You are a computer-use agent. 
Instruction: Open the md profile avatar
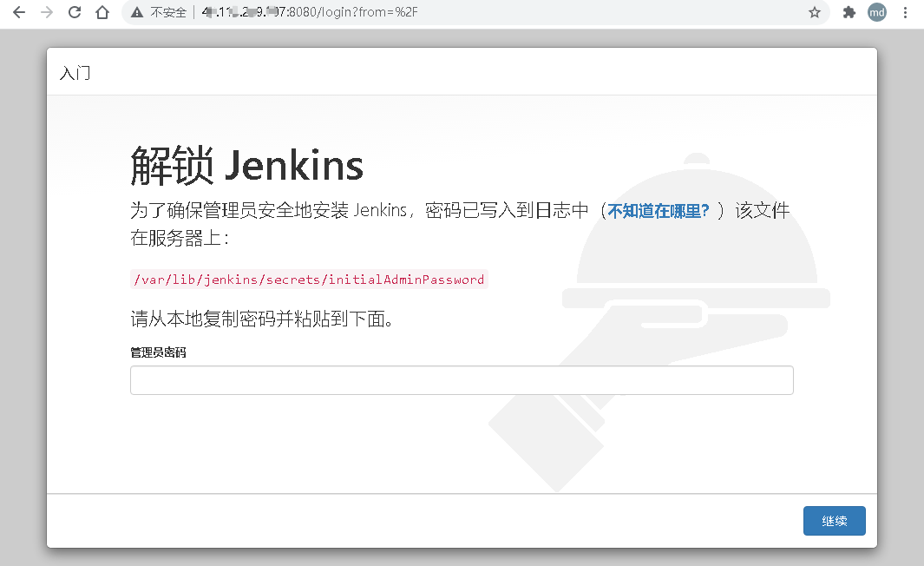click(x=877, y=12)
